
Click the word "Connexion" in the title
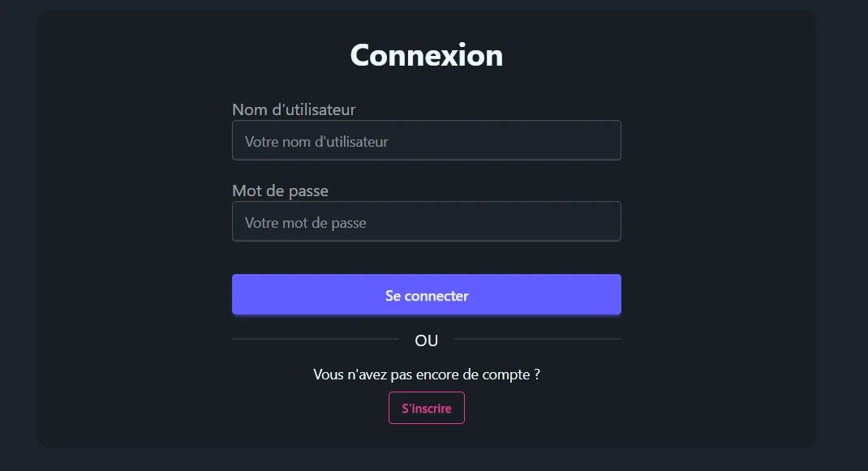[427, 55]
